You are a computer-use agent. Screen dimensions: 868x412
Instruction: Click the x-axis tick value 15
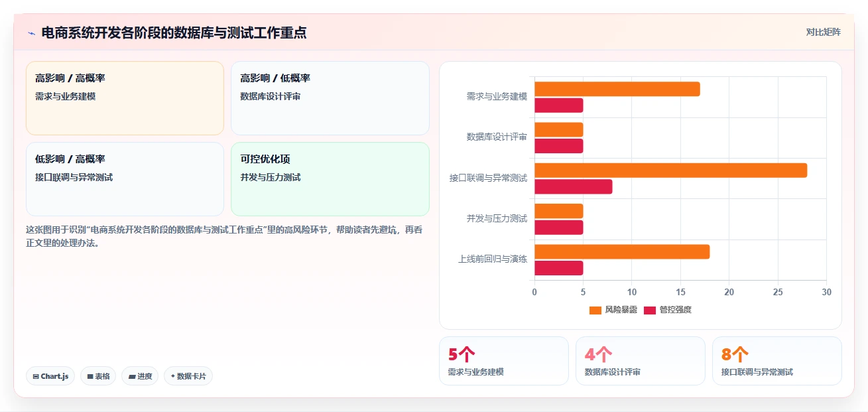pos(680,292)
